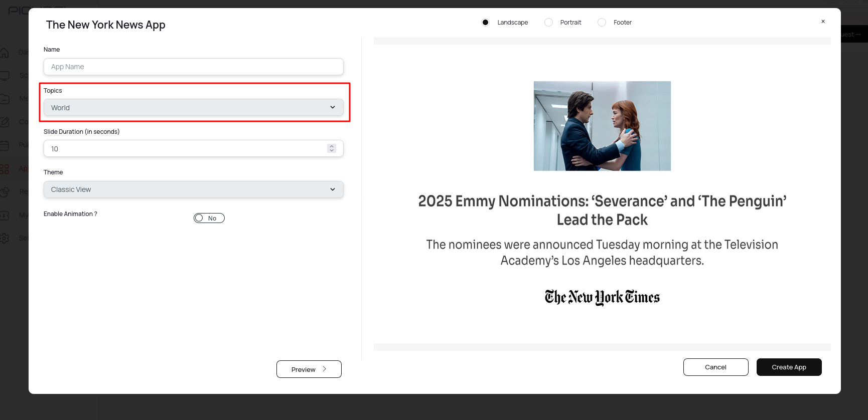868x420 pixels.
Task: Select the Landscape layout option
Action: (x=485, y=23)
